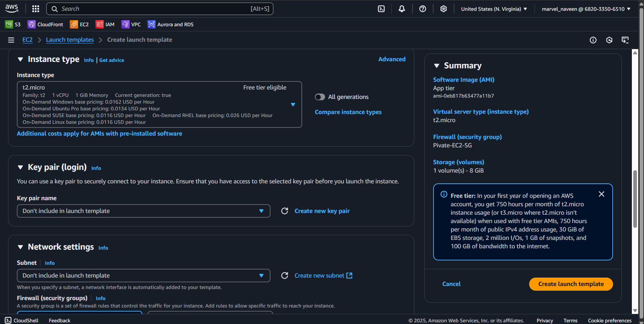644x324 pixels.
Task: Open the marvel_naveen account menu
Action: point(586,9)
